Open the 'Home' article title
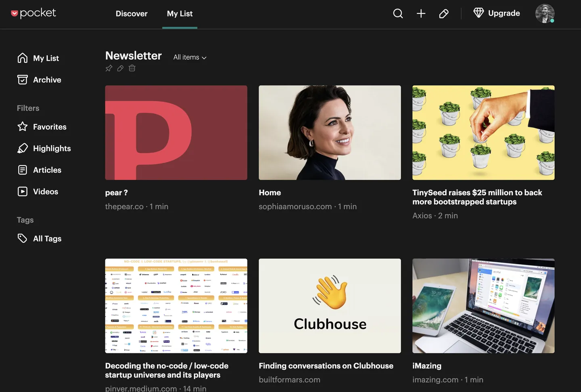The width and height of the screenshot is (581, 392). pos(270,193)
